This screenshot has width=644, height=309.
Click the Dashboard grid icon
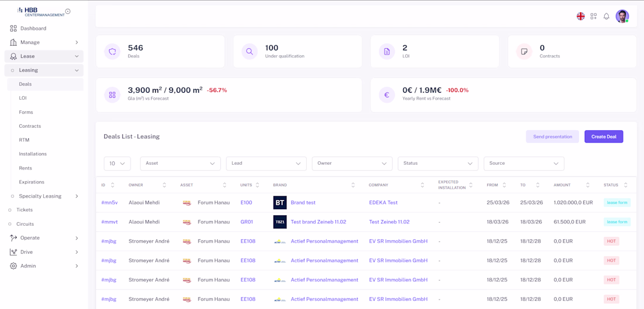point(13,28)
